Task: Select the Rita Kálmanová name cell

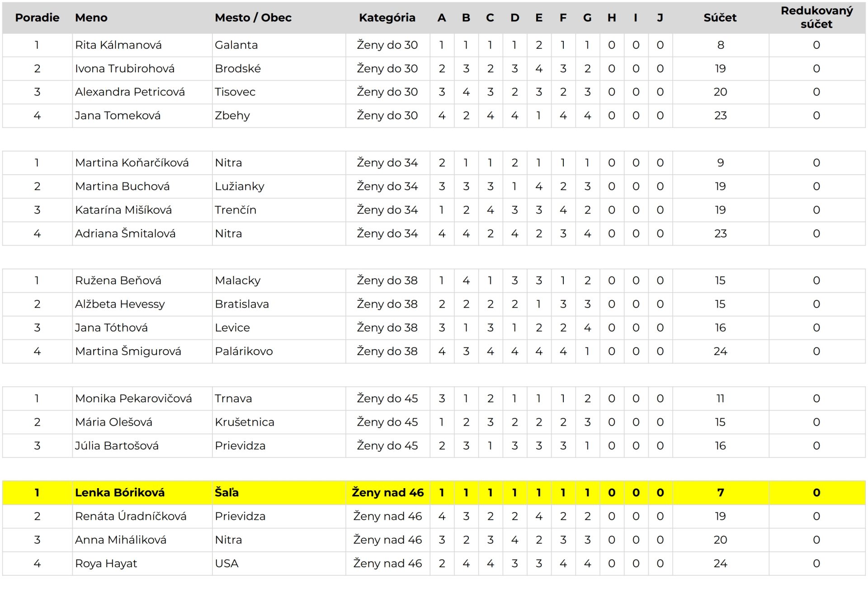Action: [142, 45]
